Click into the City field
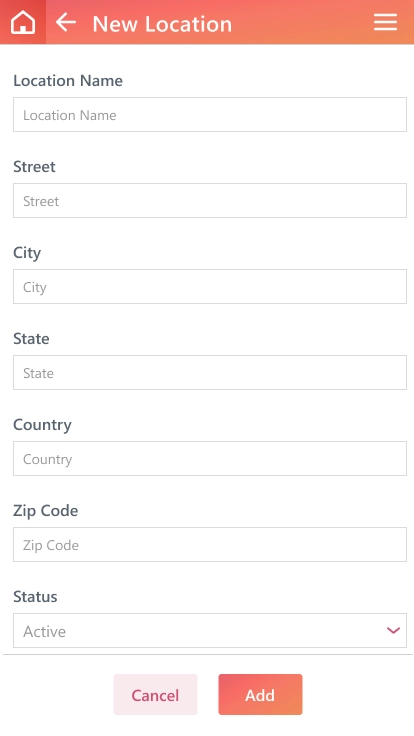 210,286
